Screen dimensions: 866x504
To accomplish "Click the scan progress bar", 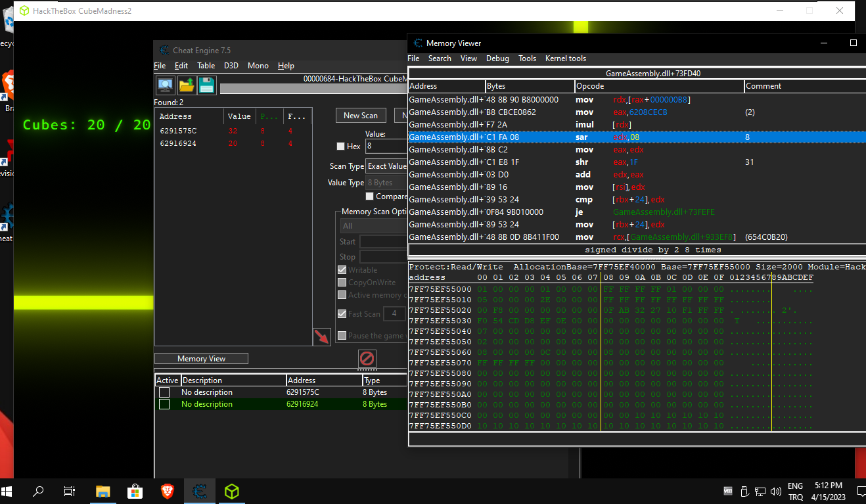I will point(313,89).
